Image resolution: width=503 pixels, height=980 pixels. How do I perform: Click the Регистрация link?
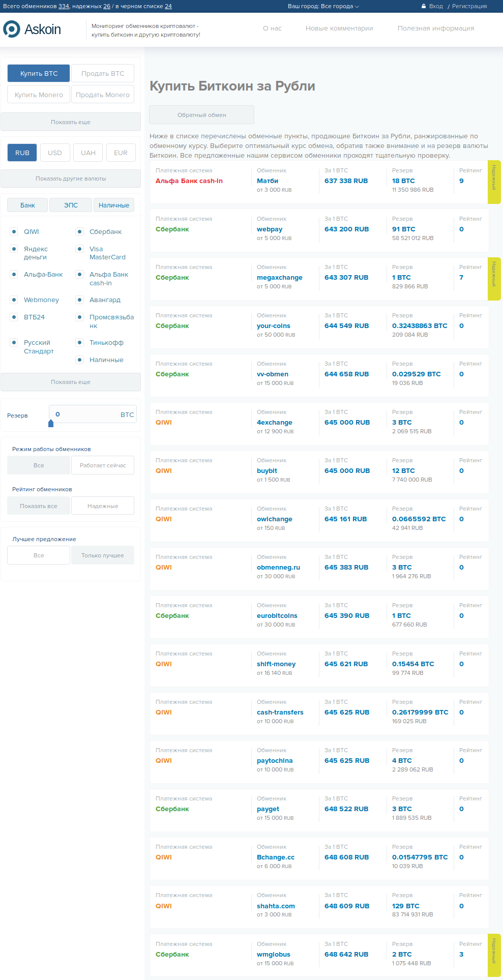[x=469, y=6]
